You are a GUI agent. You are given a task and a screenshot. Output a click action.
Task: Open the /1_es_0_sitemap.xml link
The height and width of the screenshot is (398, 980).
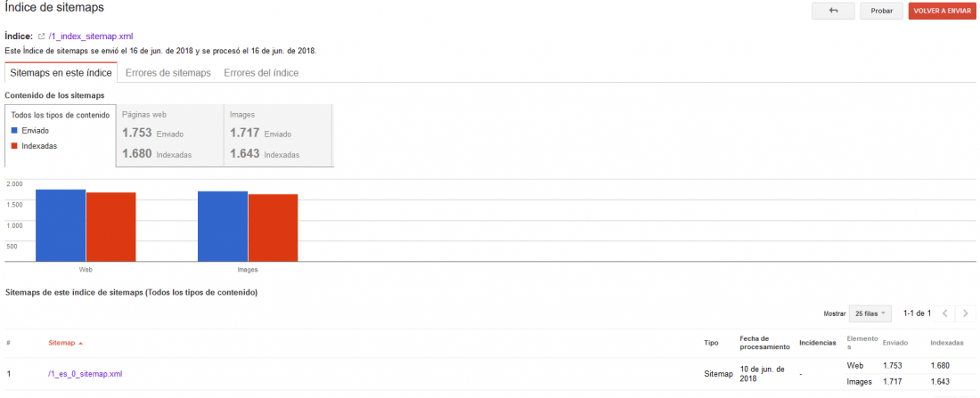click(85, 374)
